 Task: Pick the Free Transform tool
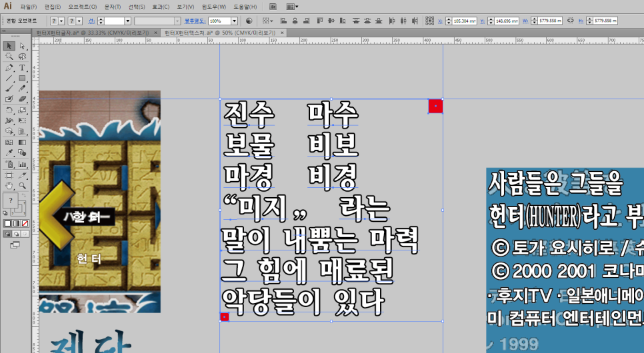pos(22,121)
